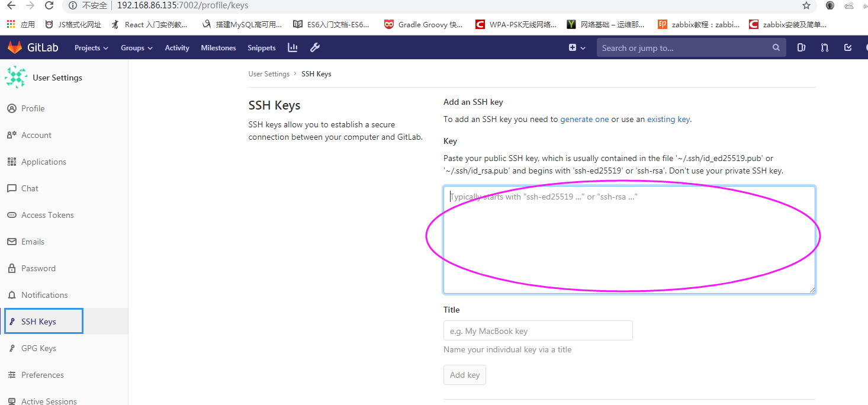The width and height of the screenshot is (868, 405).
Task: Expand the Projects dropdown
Action: tap(90, 48)
